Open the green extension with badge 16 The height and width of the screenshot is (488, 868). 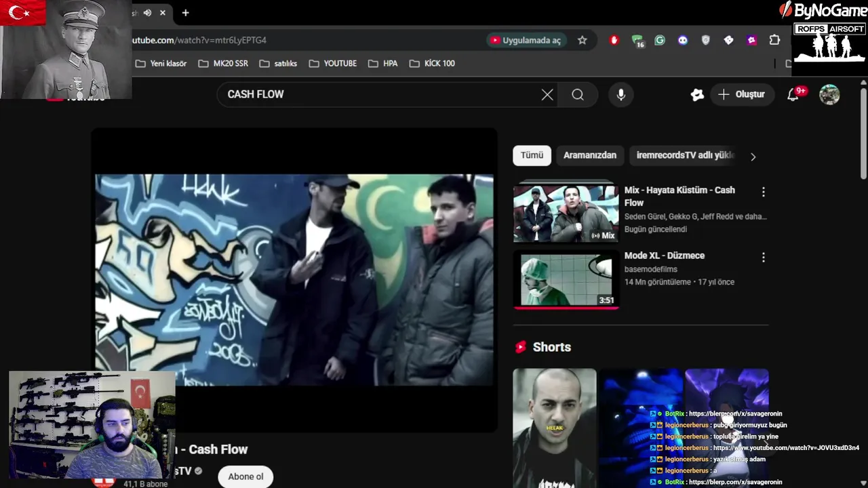(x=637, y=41)
